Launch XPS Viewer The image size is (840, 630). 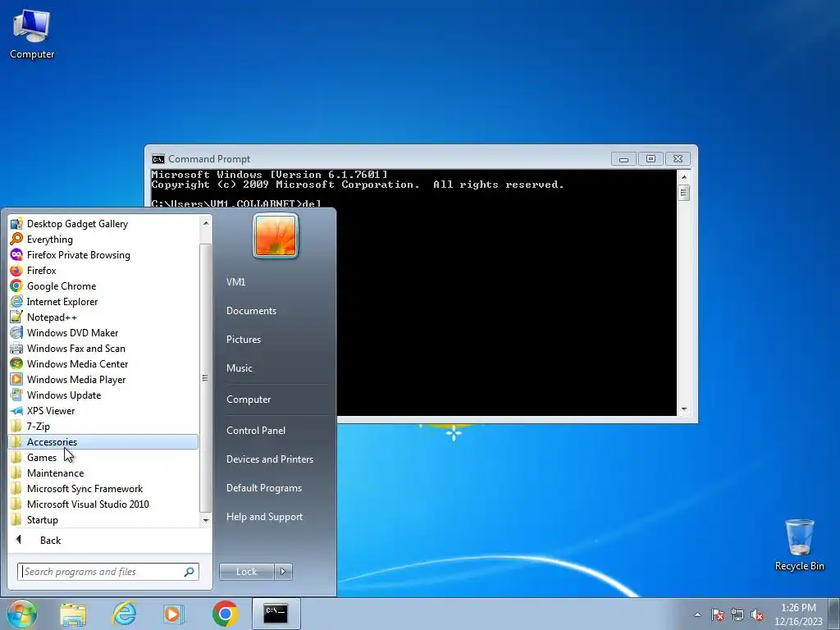tap(103, 410)
